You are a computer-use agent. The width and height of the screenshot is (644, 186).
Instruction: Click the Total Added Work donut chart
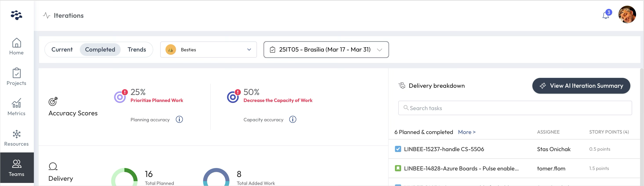216,177
